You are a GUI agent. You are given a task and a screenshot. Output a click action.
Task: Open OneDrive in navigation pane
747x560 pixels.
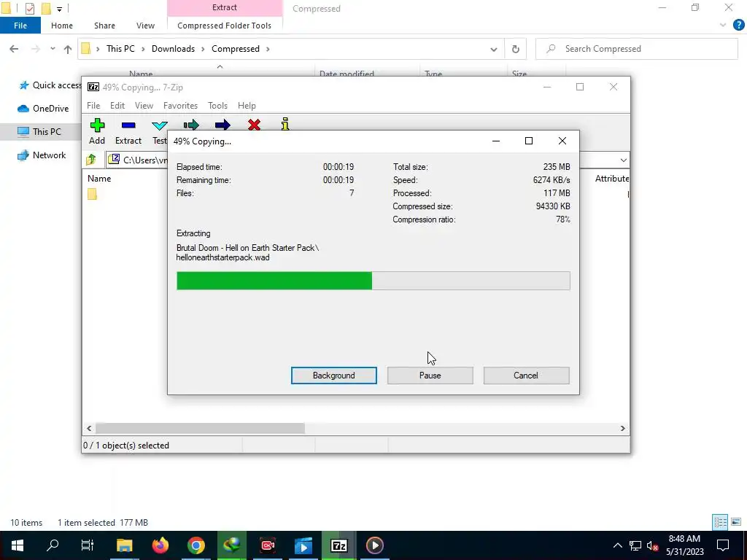(43, 109)
